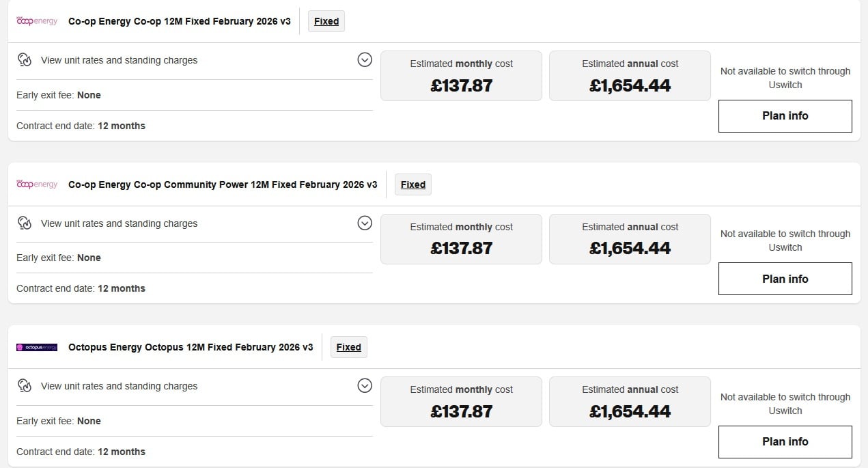This screenshot has width=868, height=468.
Task: Click first plan's estimated monthly cost box
Action: [x=461, y=76]
